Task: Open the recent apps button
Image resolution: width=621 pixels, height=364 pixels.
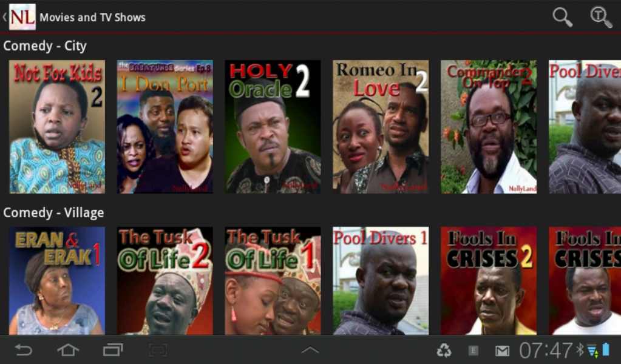Action: 113,350
